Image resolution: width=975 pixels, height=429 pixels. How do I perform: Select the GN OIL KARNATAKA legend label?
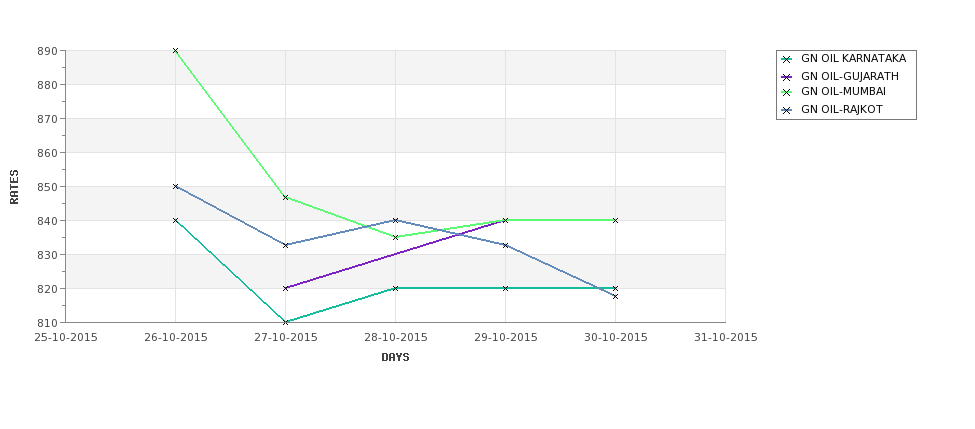point(853,58)
